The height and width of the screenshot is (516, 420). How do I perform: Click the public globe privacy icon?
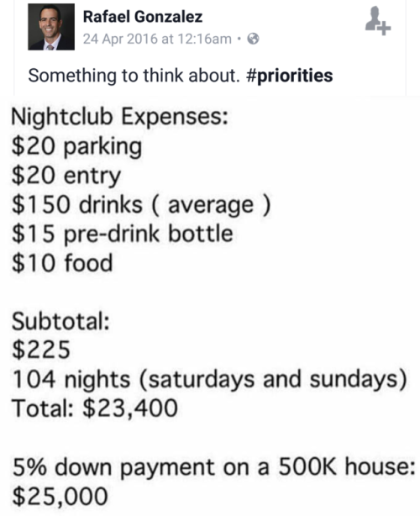pyautogui.click(x=253, y=39)
